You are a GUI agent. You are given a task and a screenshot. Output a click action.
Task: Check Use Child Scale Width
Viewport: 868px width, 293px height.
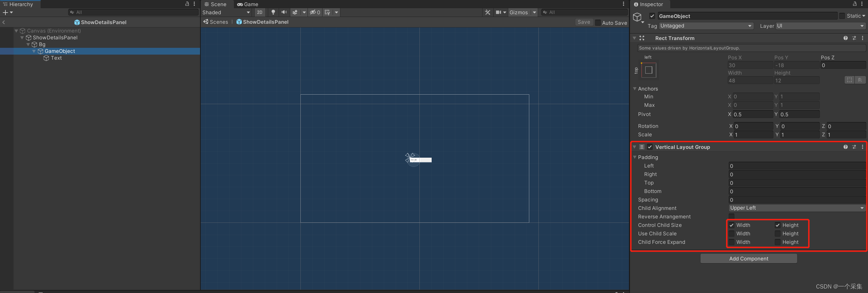(732, 233)
